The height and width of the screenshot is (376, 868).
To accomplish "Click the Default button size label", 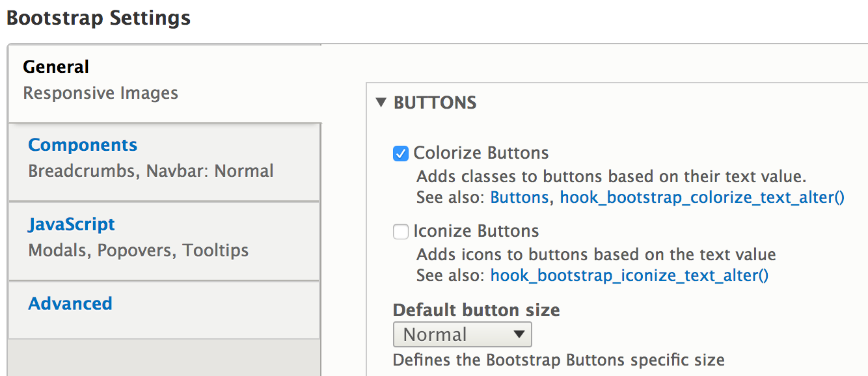I will point(476,310).
